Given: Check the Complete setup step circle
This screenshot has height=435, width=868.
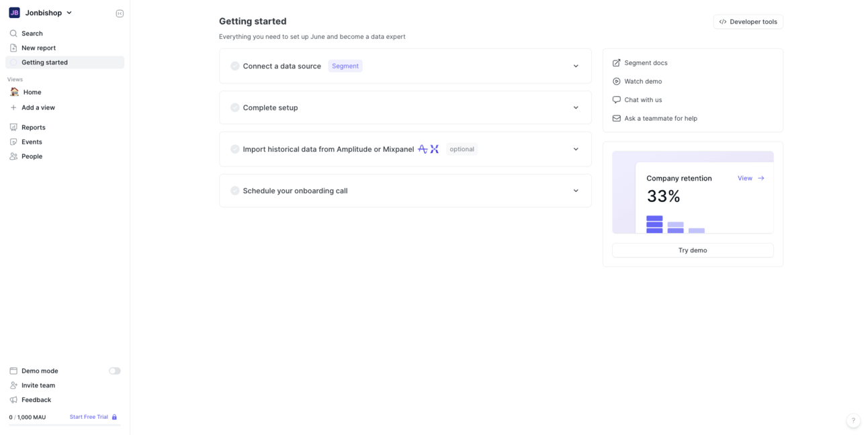Looking at the screenshot, I should (235, 108).
